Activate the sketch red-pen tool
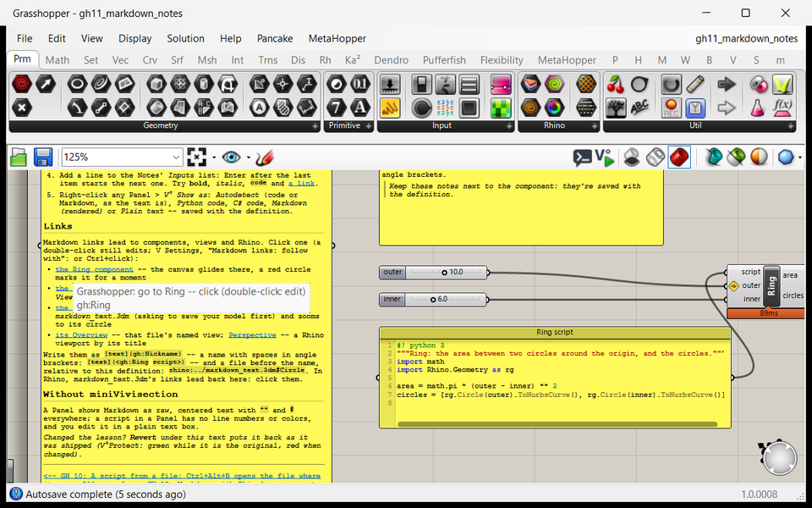The image size is (812, 508). point(265,157)
